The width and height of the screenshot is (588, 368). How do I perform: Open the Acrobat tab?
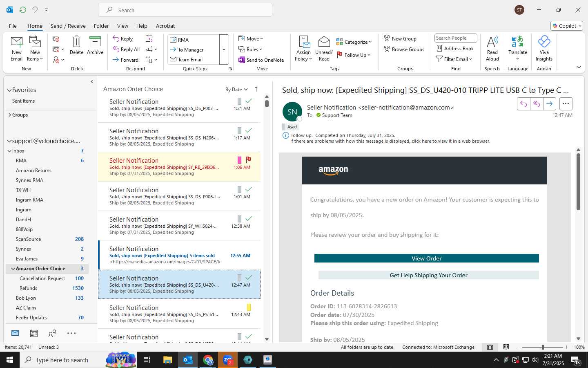(x=165, y=26)
